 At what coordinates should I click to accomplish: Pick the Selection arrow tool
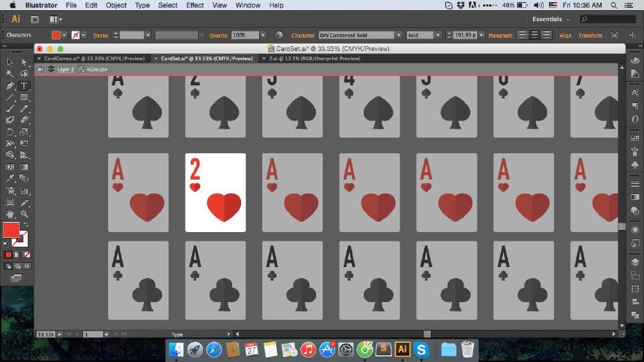click(10, 62)
